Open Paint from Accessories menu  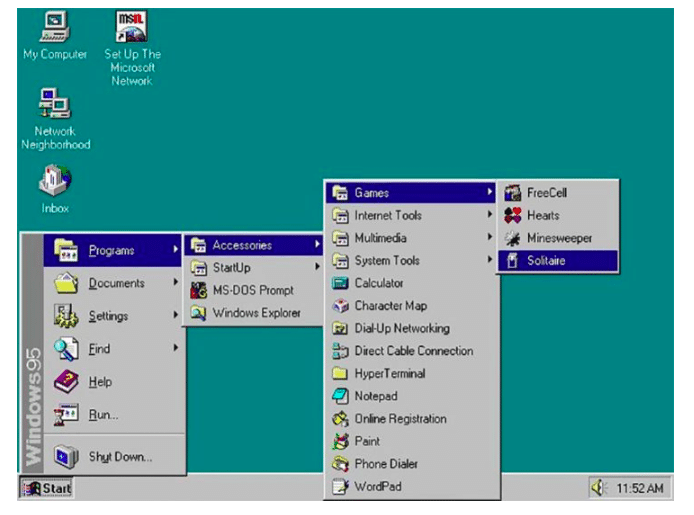pyautogui.click(x=366, y=441)
